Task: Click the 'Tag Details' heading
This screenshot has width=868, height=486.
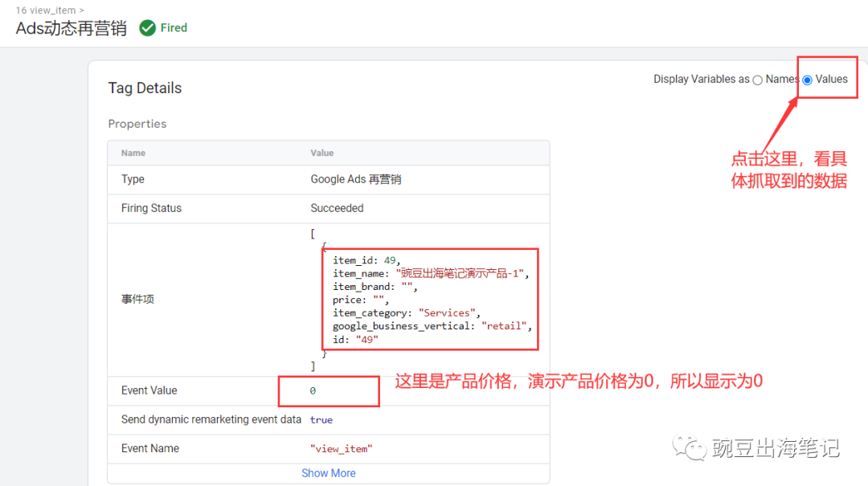Action: click(145, 88)
